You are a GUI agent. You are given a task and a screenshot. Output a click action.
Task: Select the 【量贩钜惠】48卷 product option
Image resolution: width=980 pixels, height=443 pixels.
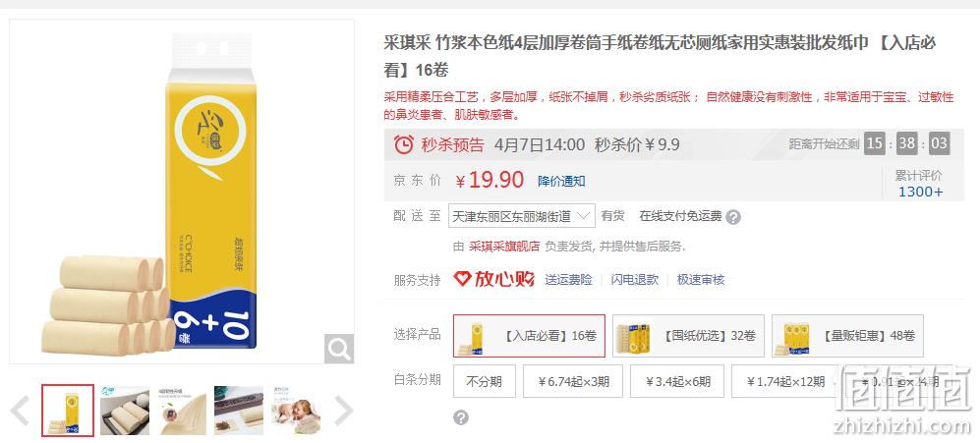click(x=847, y=336)
